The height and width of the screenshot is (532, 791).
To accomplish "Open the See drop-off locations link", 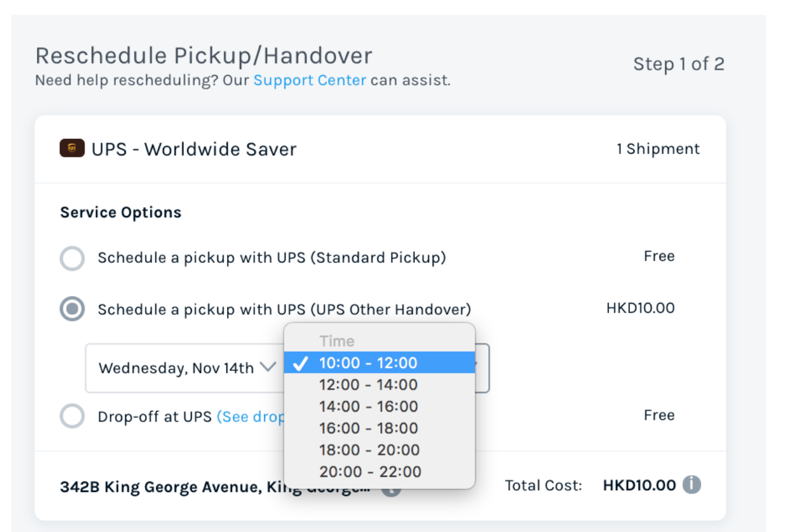I will 250,417.
